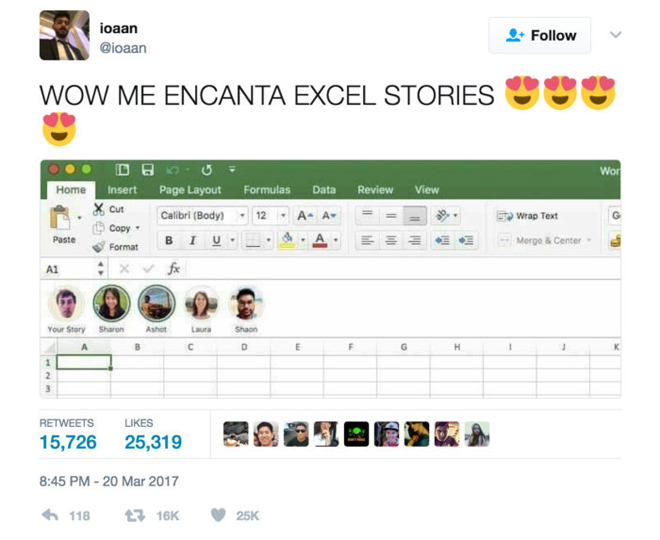Toggle Bold formatting
The height and width of the screenshot is (540, 660).
click(x=169, y=241)
